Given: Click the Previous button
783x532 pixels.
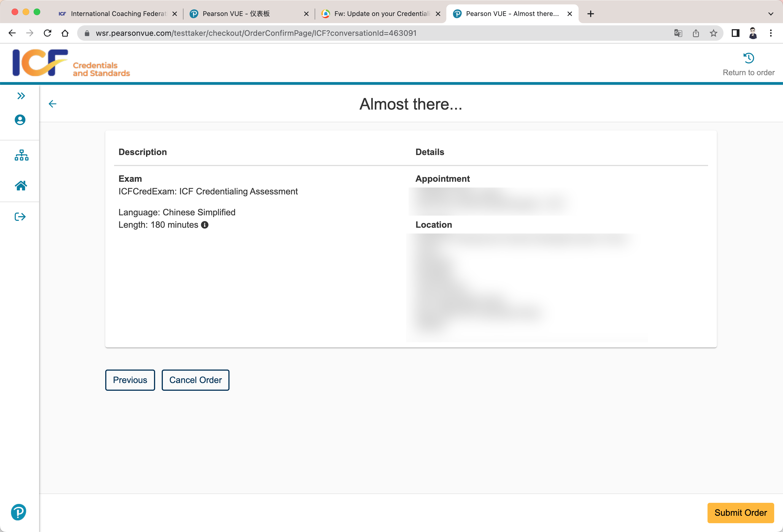Looking at the screenshot, I should 130,380.
